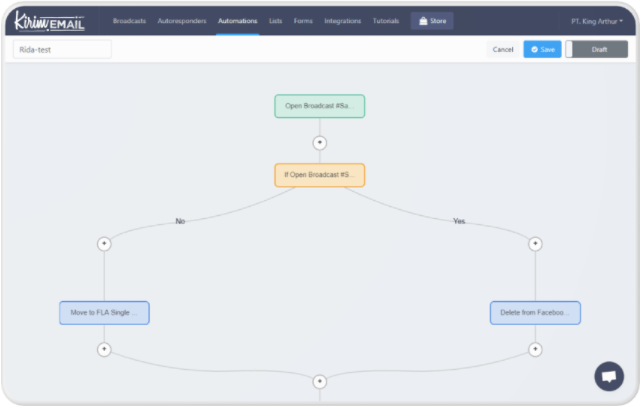Add step below Delete from Facebook node
This screenshot has height=406, width=640.
pos(535,349)
